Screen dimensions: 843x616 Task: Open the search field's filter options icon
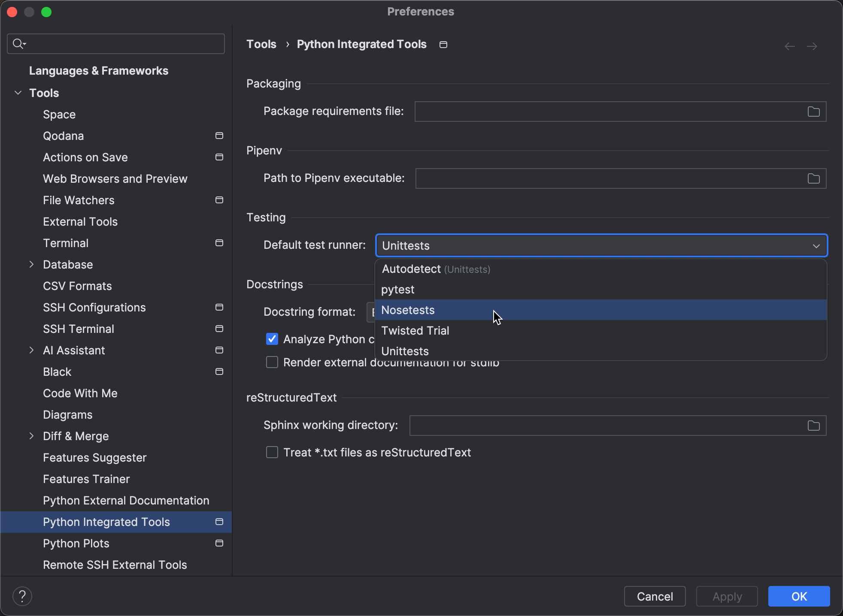pyautogui.click(x=19, y=43)
